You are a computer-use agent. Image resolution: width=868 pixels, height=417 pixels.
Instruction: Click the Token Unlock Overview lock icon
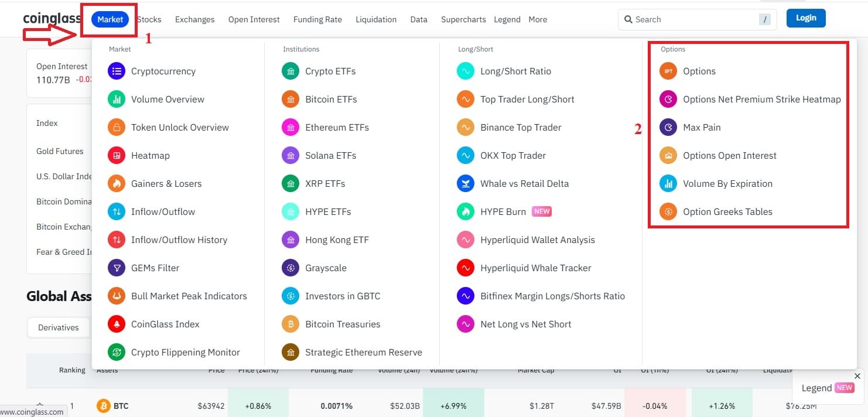tap(117, 128)
